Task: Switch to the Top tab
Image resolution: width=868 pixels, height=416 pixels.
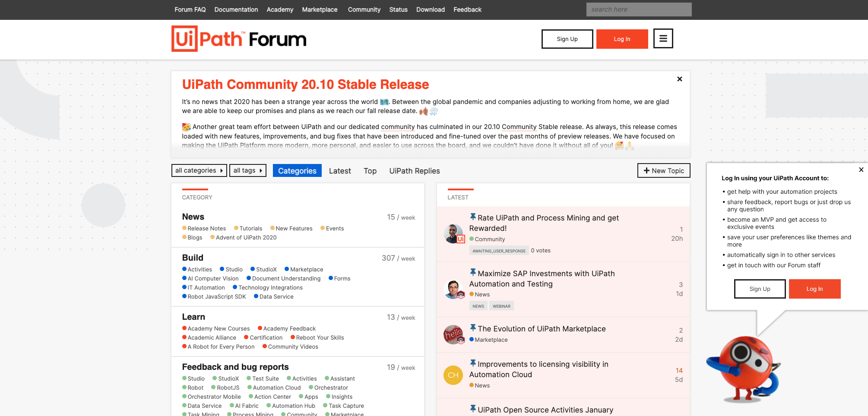Action: [x=370, y=171]
